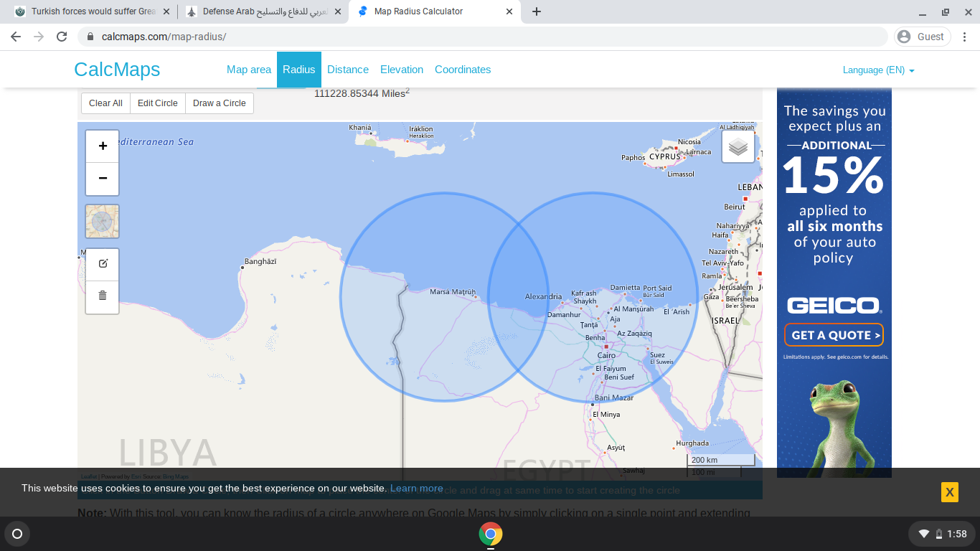Image resolution: width=980 pixels, height=551 pixels.
Task: Click the minimap thumbnail toggle
Action: point(103,221)
